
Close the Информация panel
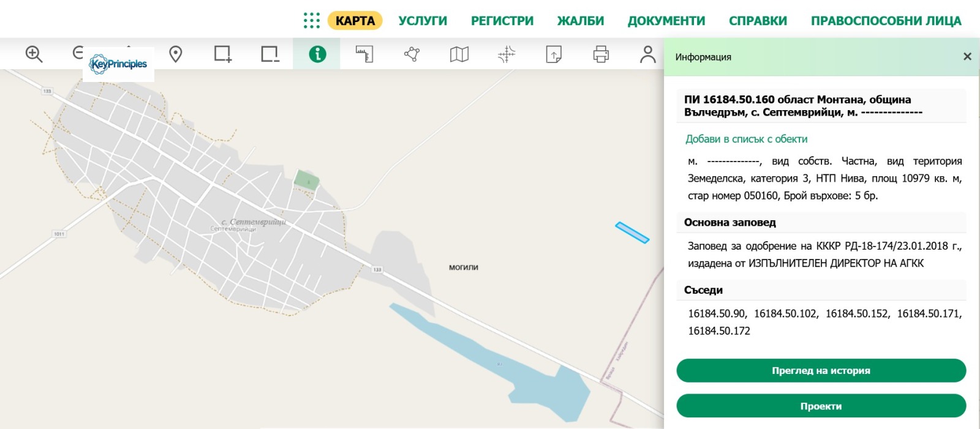pyautogui.click(x=967, y=57)
